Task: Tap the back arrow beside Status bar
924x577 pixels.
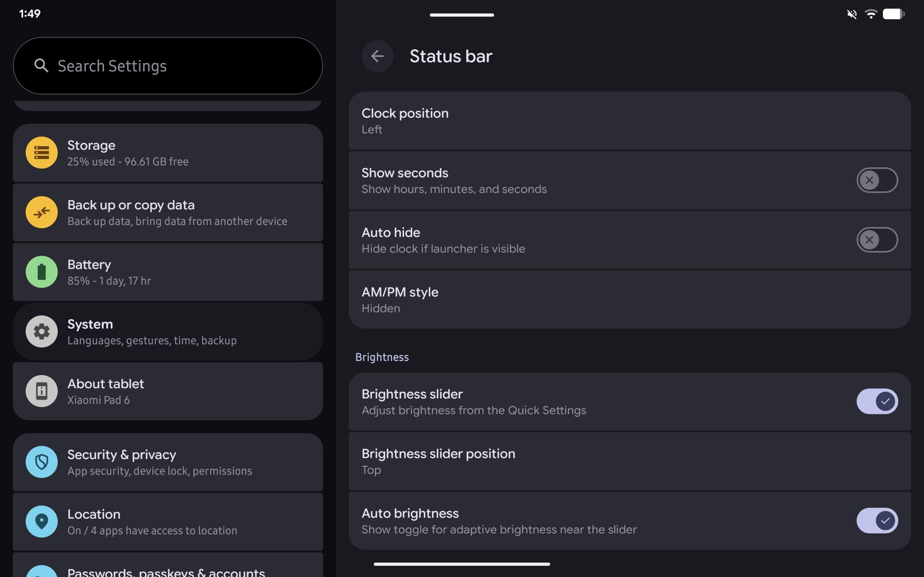Action: pyautogui.click(x=377, y=56)
